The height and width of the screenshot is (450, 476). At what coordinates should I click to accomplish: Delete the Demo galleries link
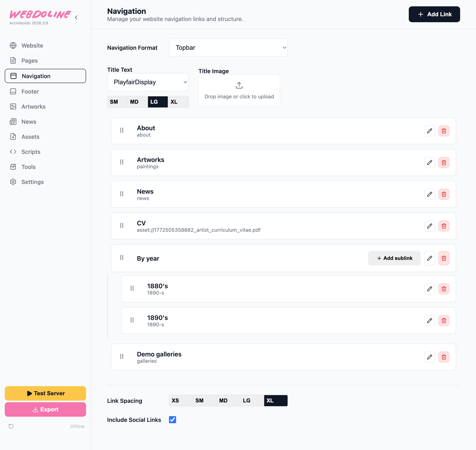(x=444, y=357)
